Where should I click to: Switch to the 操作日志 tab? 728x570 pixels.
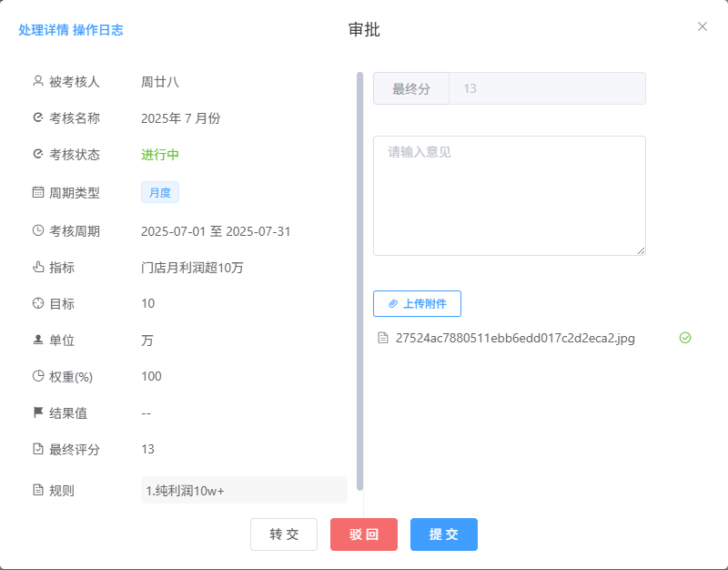point(98,30)
